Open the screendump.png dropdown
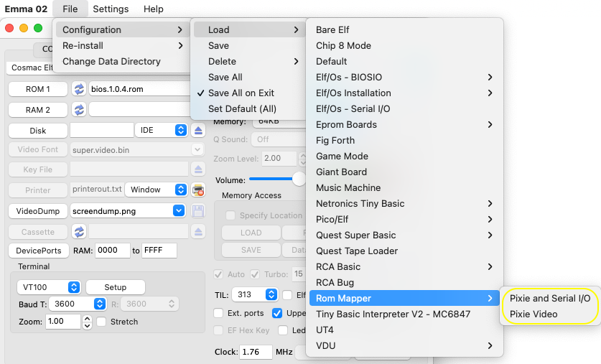 tap(179, 211)
